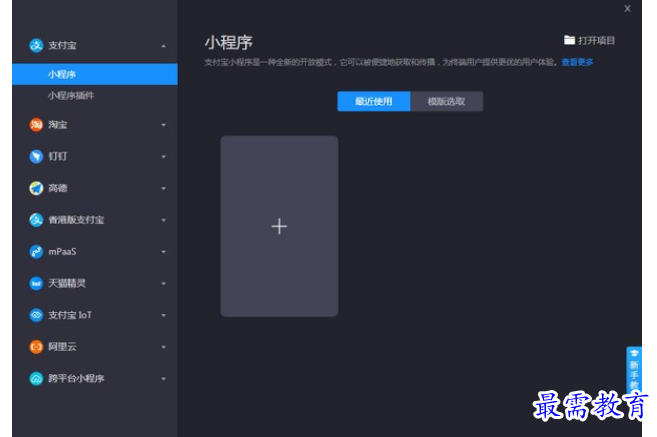Click the 钉钉 blue logo icon
The height and width of the screenshot is (437, 657).
(36, 156)
